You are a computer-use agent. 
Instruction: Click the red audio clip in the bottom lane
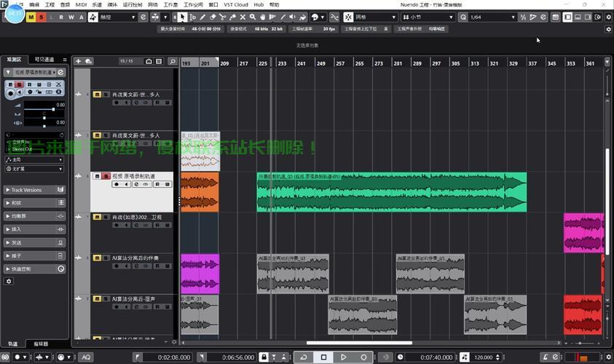583,314
